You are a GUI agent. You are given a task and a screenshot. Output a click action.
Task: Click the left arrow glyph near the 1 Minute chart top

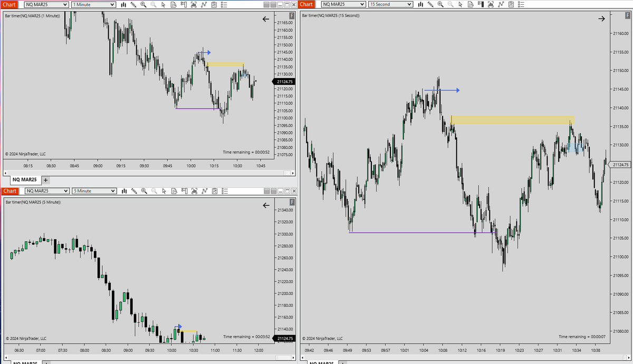(265, 19)
